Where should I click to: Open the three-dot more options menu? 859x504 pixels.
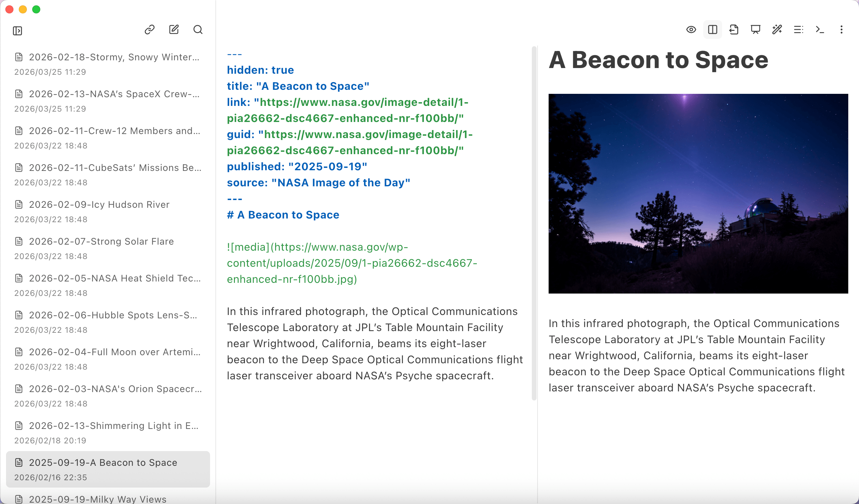pyautogui.click(x=841, y=29)
